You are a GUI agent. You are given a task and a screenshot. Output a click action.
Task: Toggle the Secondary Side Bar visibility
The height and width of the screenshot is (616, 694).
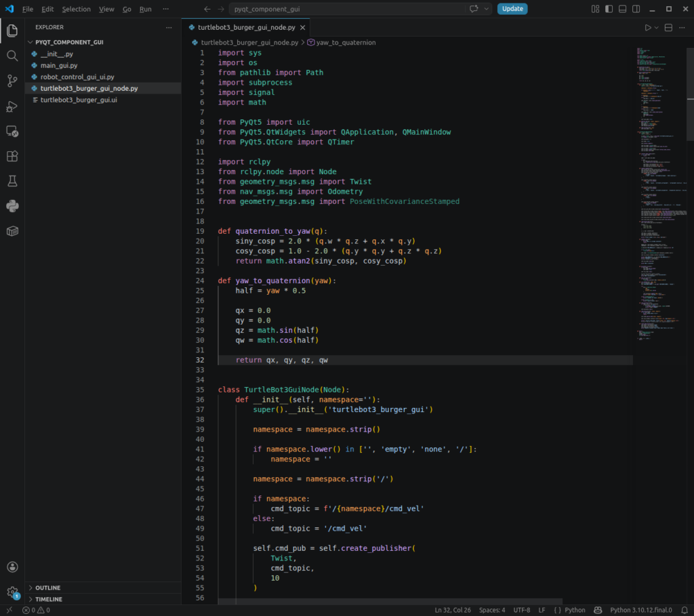coord(636,9)
